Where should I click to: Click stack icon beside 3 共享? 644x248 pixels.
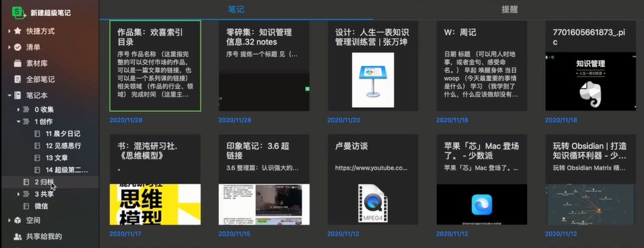(x=26, y=194)
